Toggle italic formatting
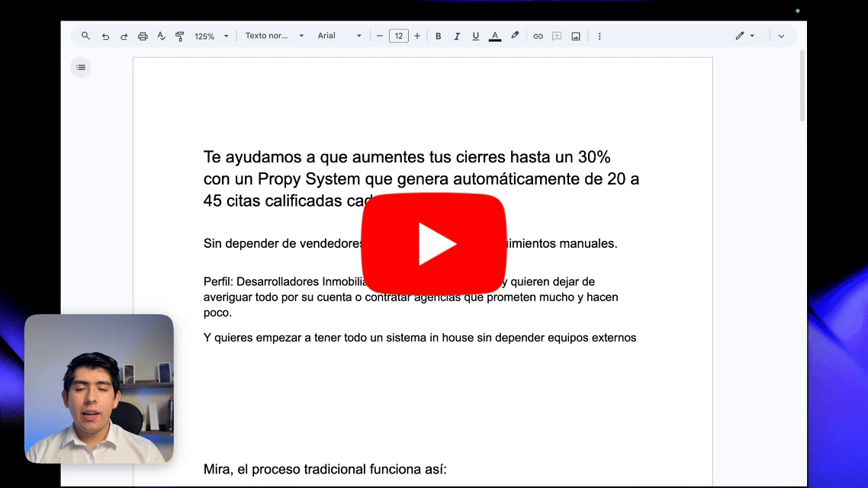Image resolution: width=868 pixels, height=488 pixels. coord(457,36)
